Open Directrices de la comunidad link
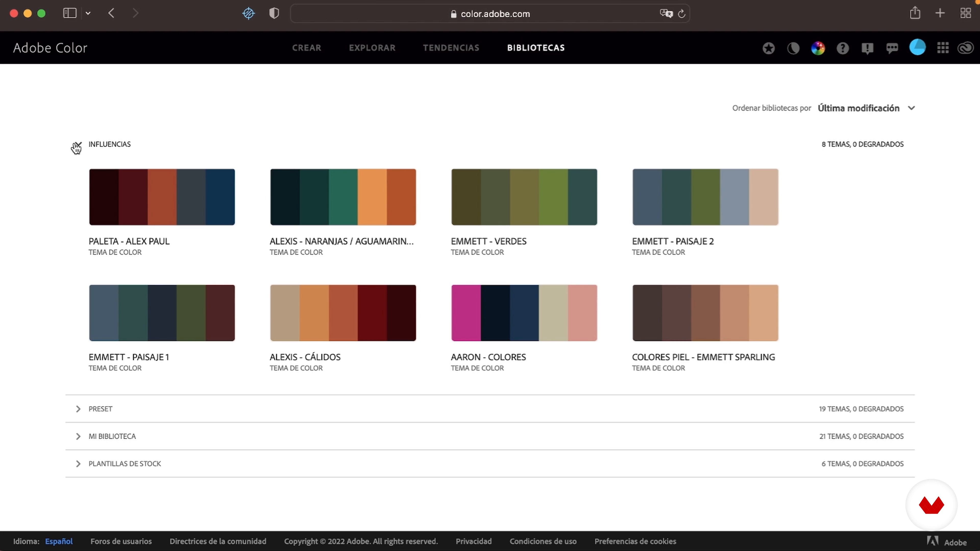Screen dimensions: 980x551 click(218, 541)
